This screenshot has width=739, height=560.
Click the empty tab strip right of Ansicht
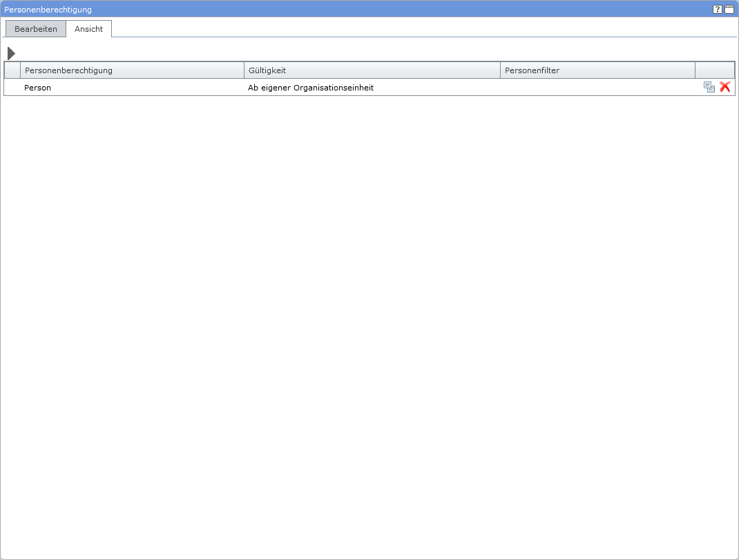(x=414, y=29)
